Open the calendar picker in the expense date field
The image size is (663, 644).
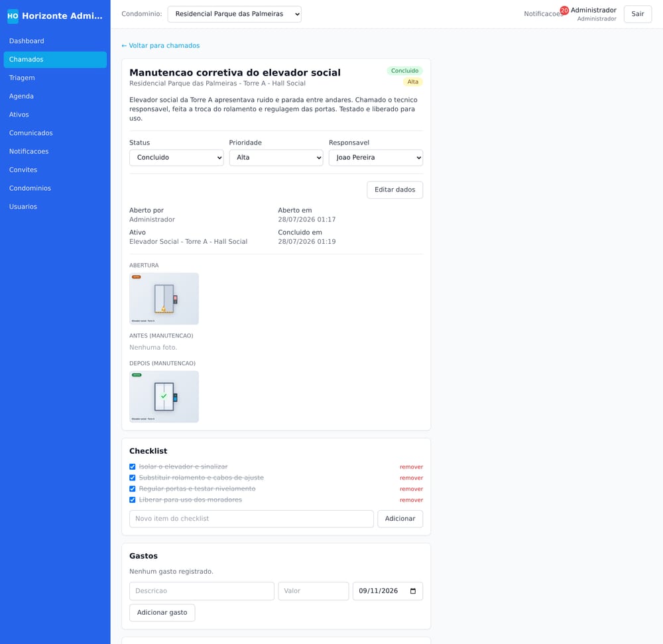click(x=413, y=591)
